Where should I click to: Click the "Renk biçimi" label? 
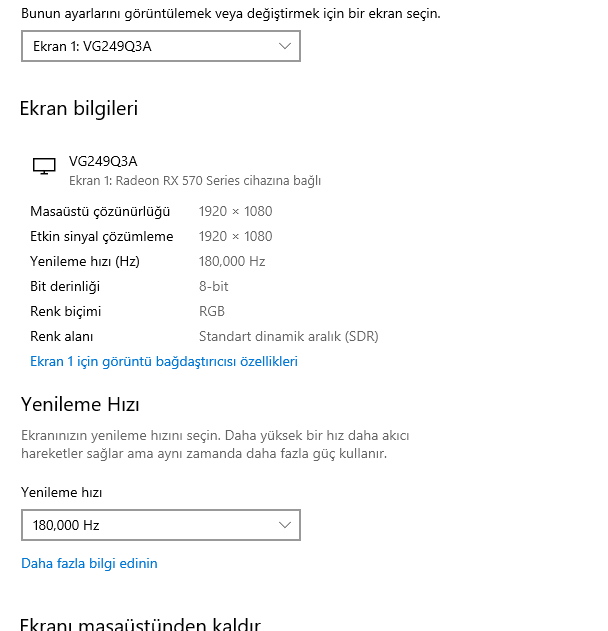pyautogui.click(x=66, y=311)
